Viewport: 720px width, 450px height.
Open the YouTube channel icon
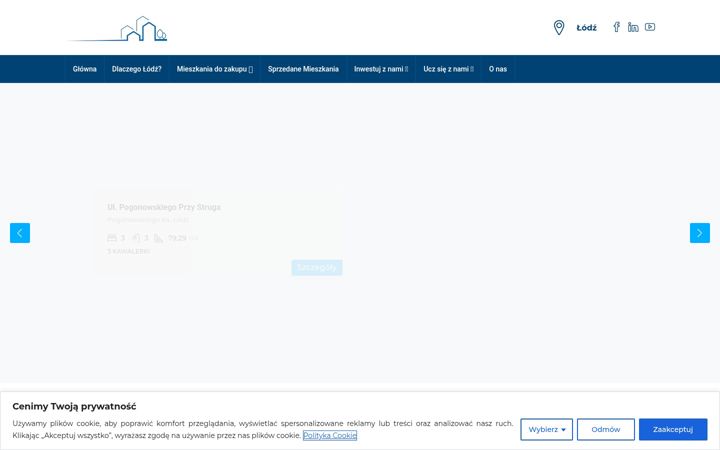coord(650,27)
